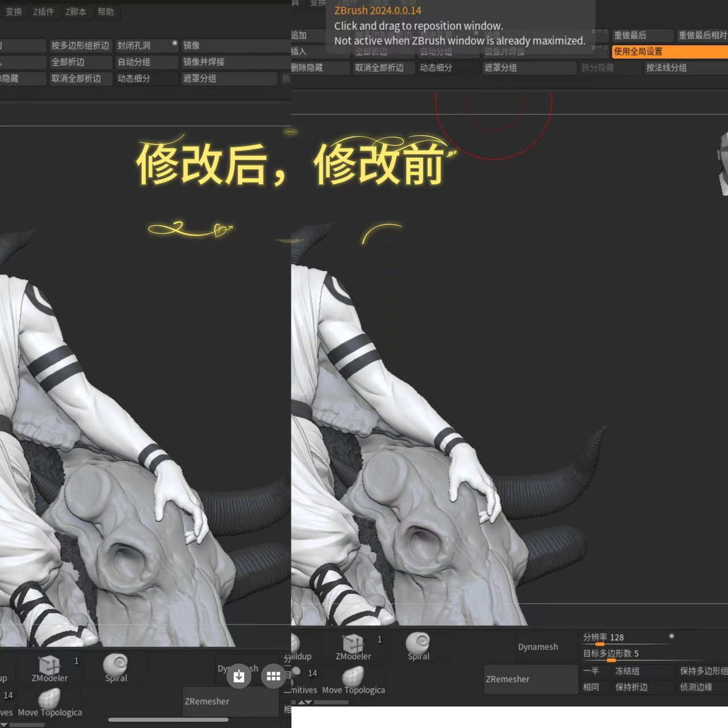Select the Spiral brush in left panel
Image resolution: width=728 pixels, height=728 pixels.
(116, 668)
